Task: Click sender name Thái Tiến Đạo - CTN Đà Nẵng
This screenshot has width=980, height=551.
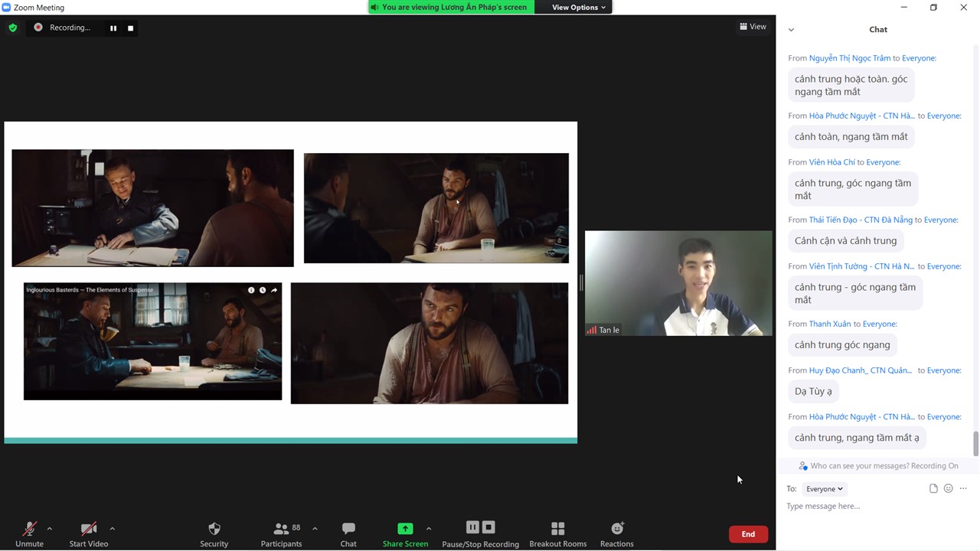Action: click(861, 220)
